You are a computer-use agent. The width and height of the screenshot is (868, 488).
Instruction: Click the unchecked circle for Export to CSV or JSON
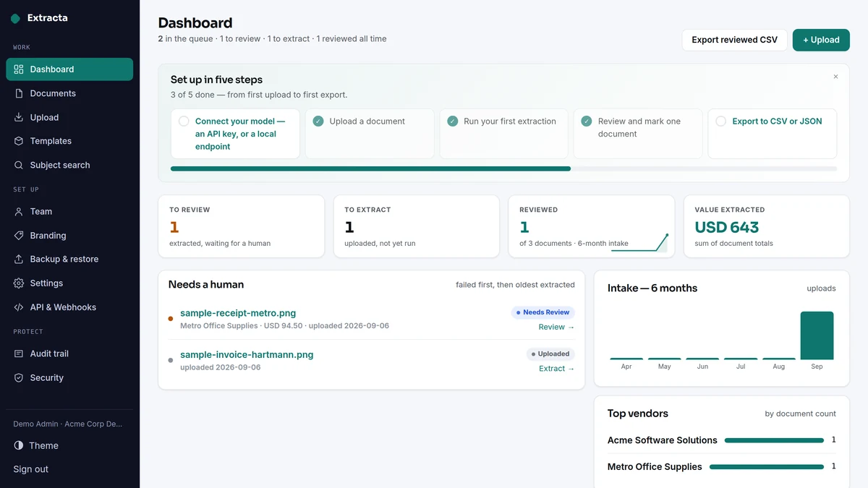(x=721, y=121)
